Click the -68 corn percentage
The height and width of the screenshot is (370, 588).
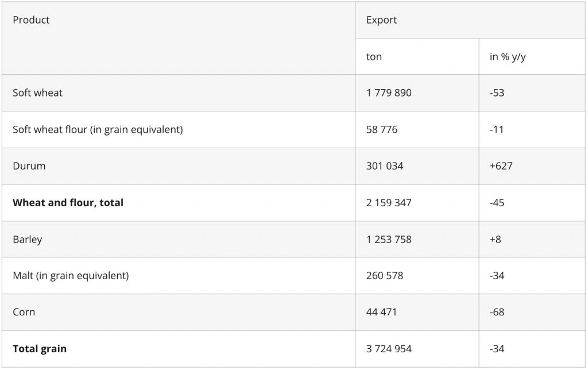coord(497,312)
